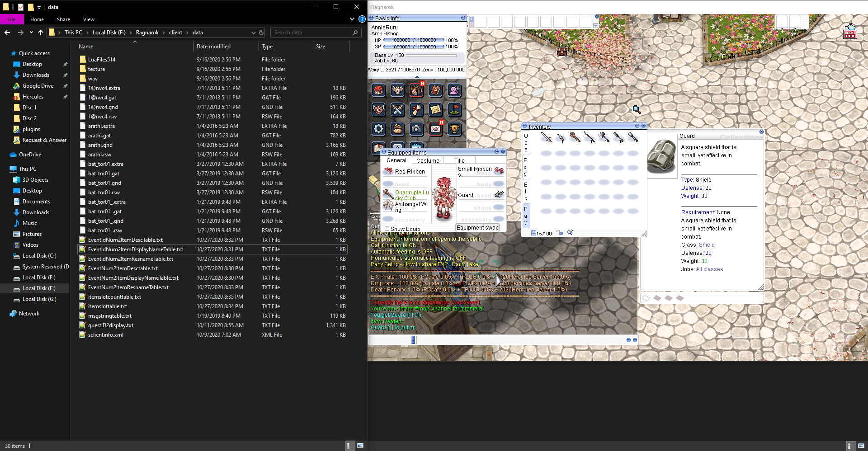
Task: Open the character Status window icon
Action: click(x=378, y=90)
